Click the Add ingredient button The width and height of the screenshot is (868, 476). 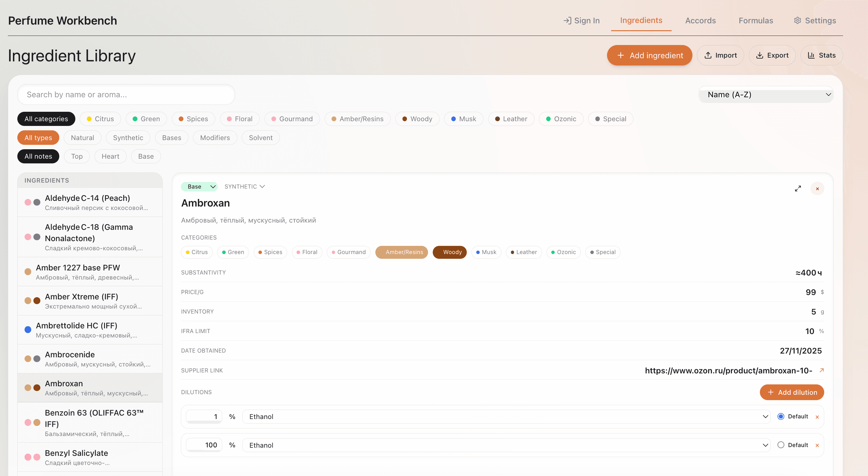click(649, 55)
